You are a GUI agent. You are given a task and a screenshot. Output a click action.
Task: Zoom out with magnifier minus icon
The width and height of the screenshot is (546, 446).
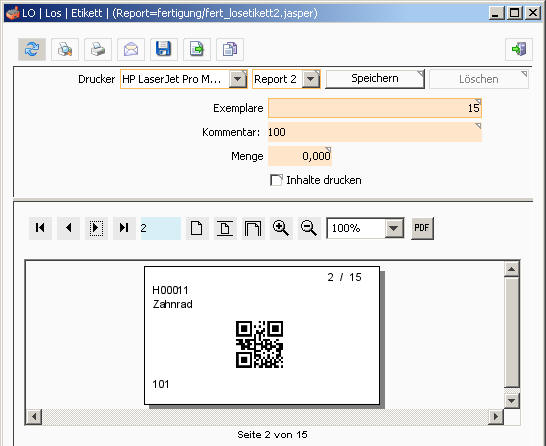(x=309, y=228)
